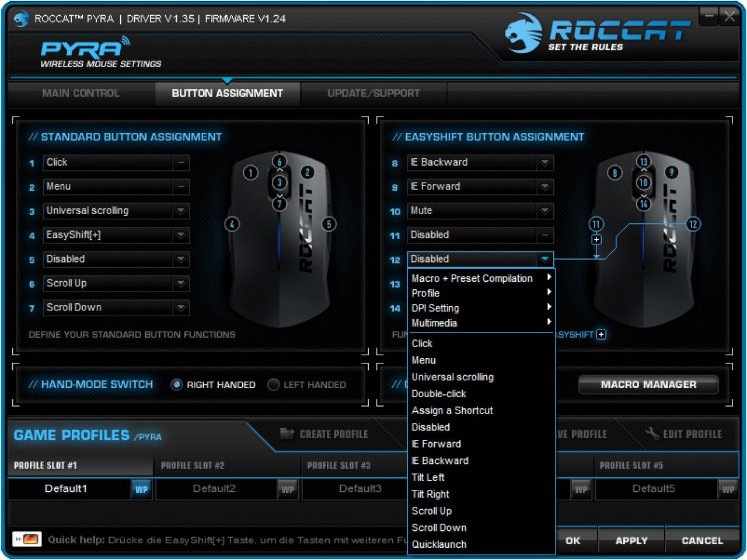Viewport: 747px width, 560px height.
Task: Click the OK button
Action: click(x=573, y=541)
